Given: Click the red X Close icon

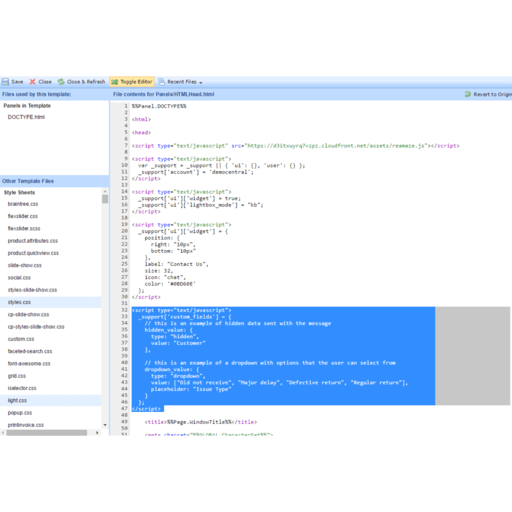Looking at the screenshot, I should (33, 82).
